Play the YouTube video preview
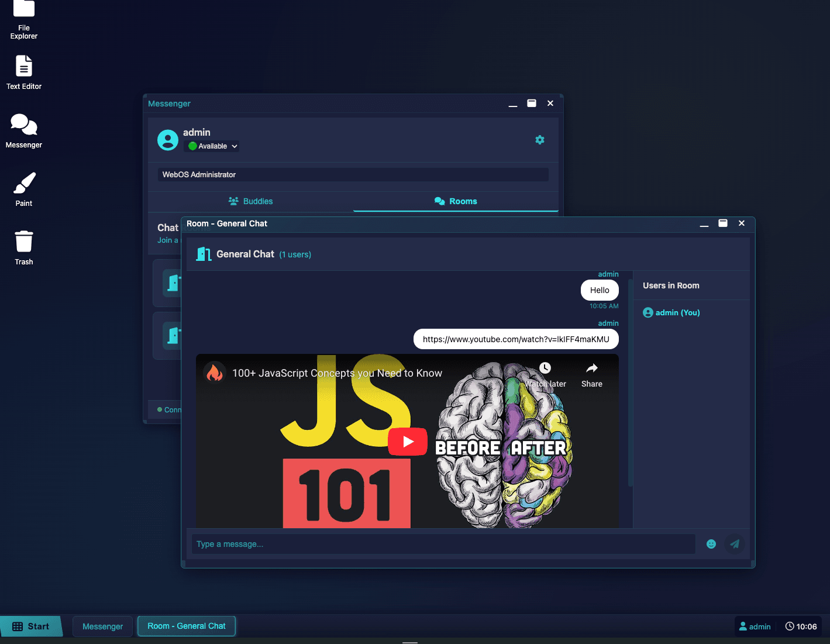Viewport: 830px width, 644px height. tap(408, 442)
